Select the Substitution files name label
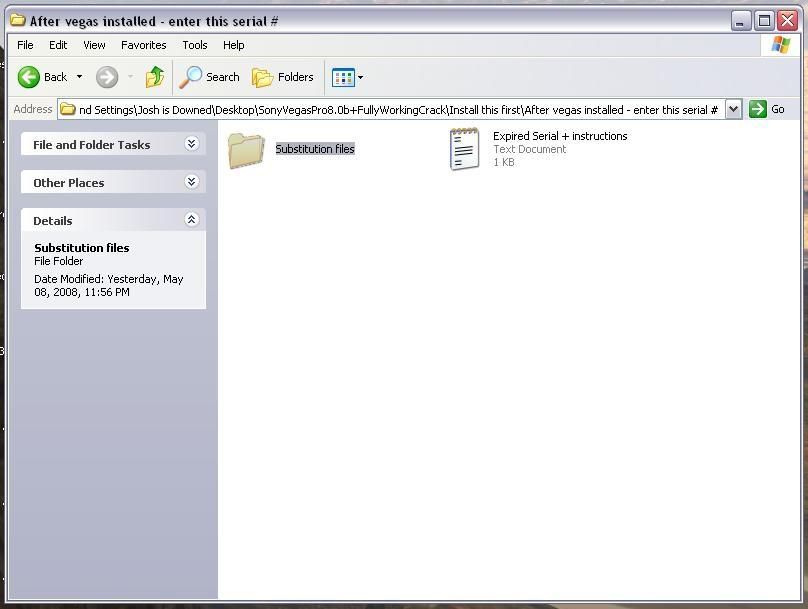The height and width of the screenshot is (609, 808). click(315, 149)
